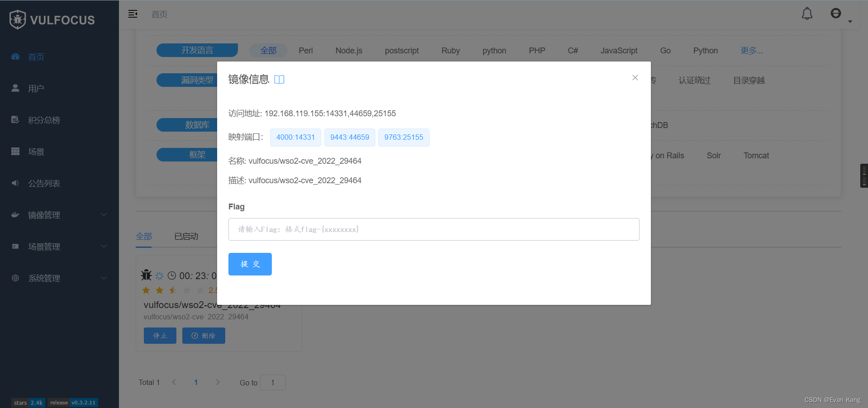
Task: Click the notification bell icon
Action: click(807, 14)
